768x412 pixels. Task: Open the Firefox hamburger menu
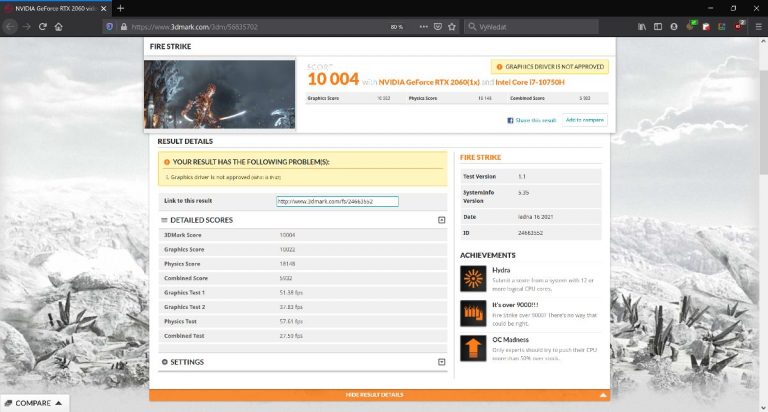[756, 26]
